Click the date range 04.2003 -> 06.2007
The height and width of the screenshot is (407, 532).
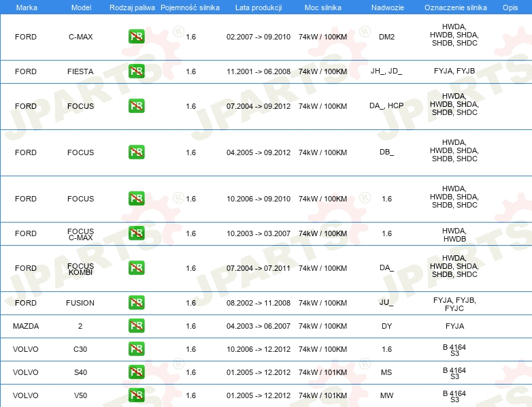tap(259, 326)
